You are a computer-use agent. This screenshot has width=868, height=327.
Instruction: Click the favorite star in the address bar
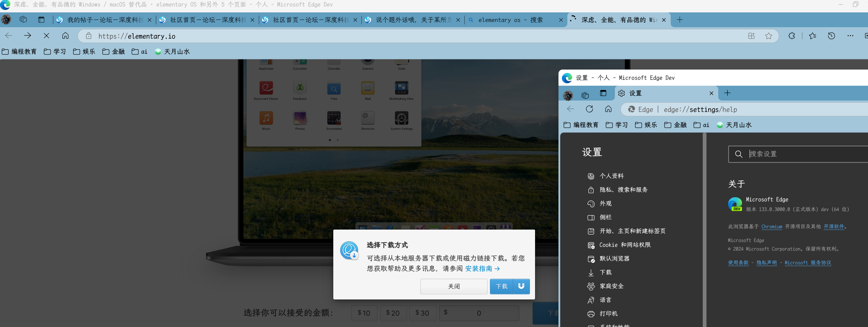768,36
